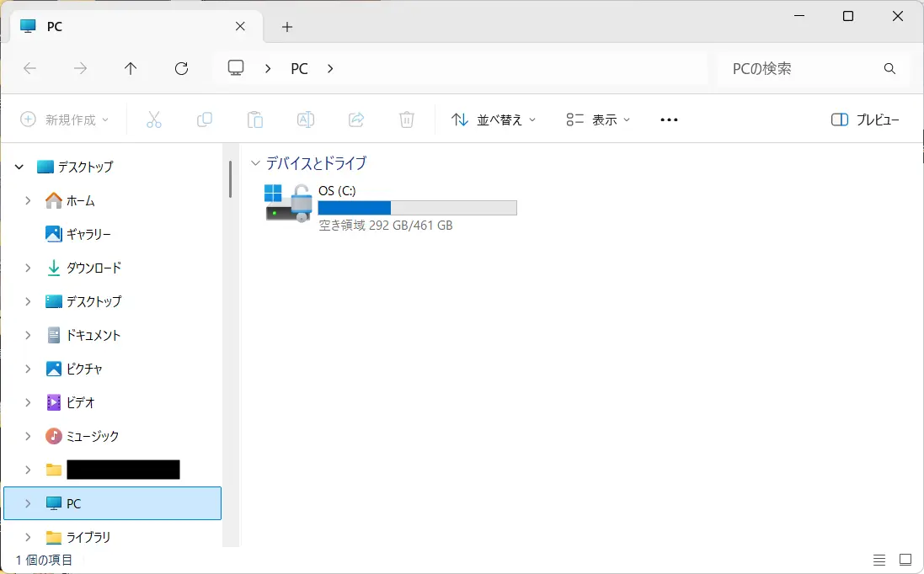Open the 新規作成 new item button
This screenshot has width=924, height=574.
click(65, 120)
